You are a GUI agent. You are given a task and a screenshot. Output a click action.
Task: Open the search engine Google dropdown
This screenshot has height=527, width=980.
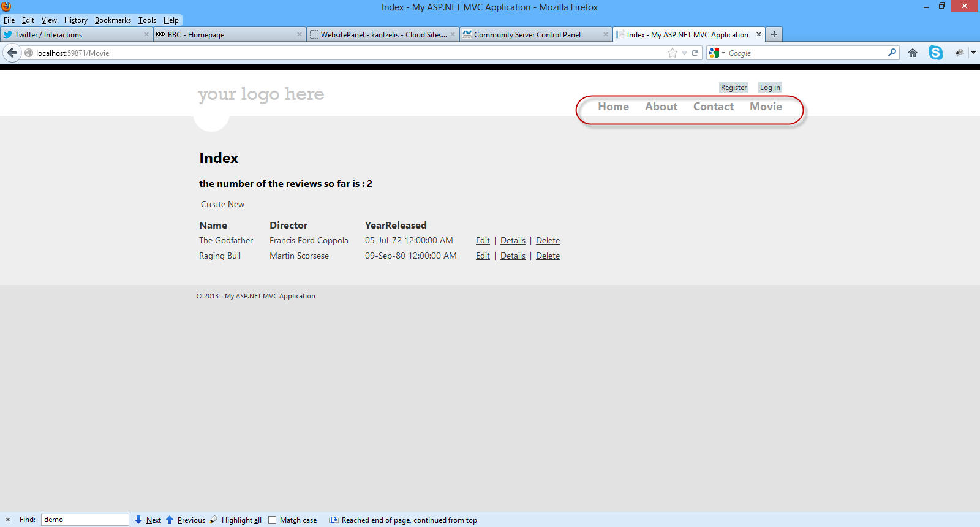point(717,53)
